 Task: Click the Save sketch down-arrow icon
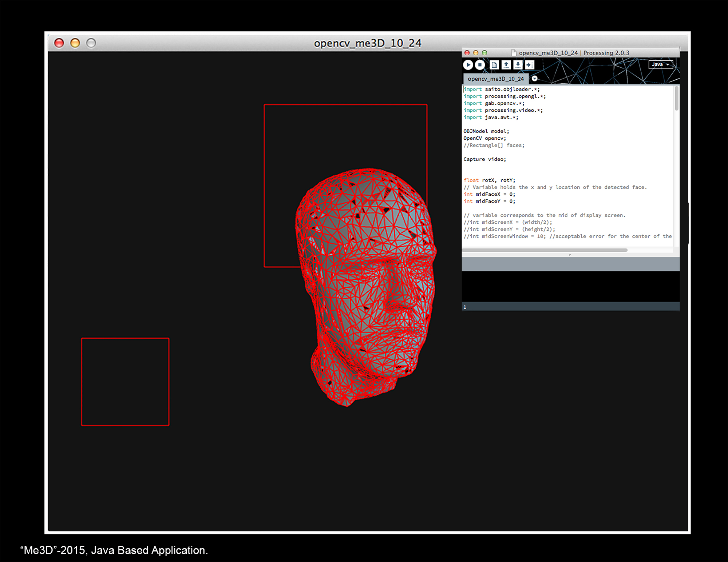(518, 65)
